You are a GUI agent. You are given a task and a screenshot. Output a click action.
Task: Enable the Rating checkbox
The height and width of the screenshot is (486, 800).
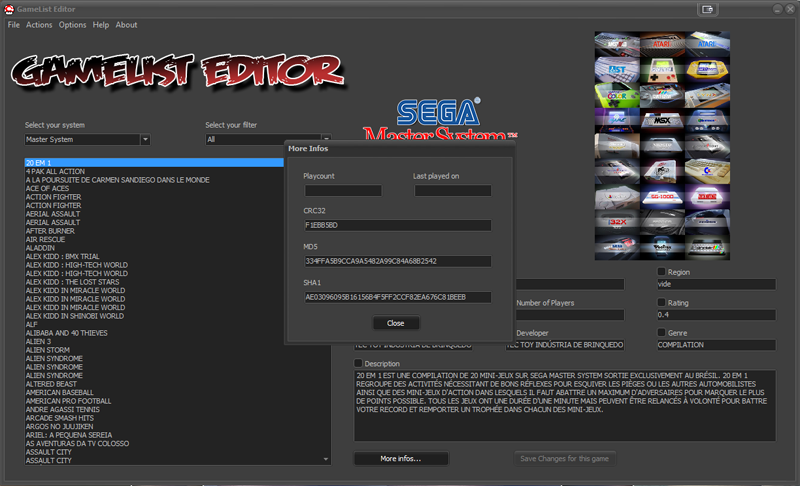(x=661, y=302)
